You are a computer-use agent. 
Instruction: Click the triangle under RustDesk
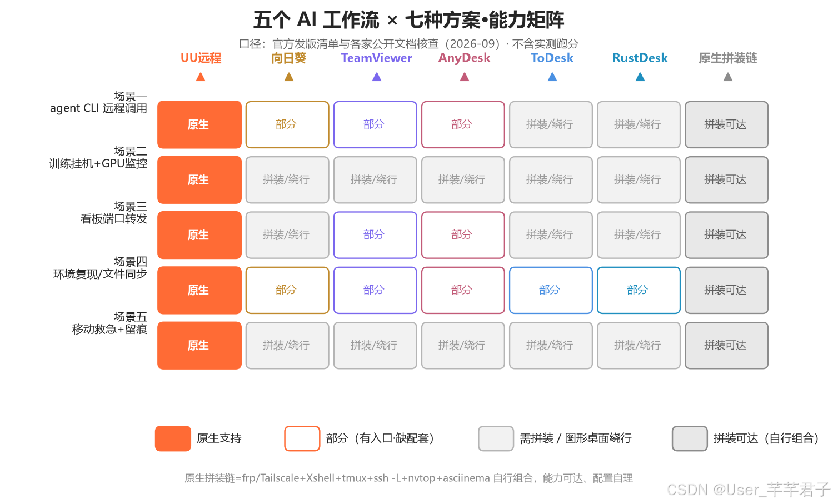[x=640, y=77]
